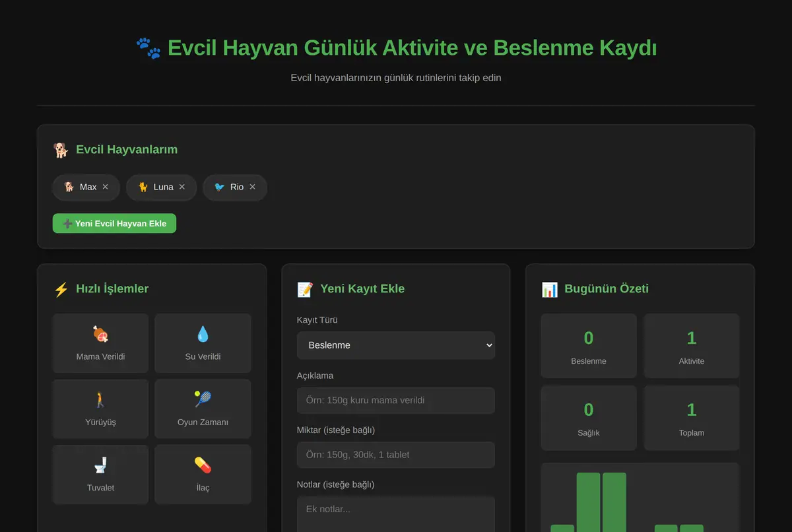Viewport: 792px width, 532px height.
Task: Click the memo icon beside Yeni Kayıt Ekle
Action: [x=305, y=289]
